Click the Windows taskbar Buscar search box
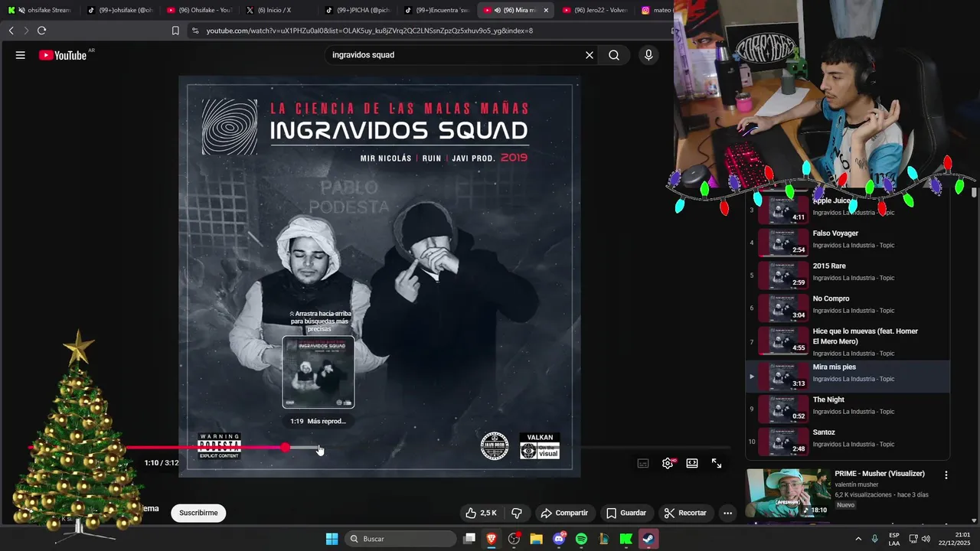This screenshot has height=551, width=980. tap(401, 539)
